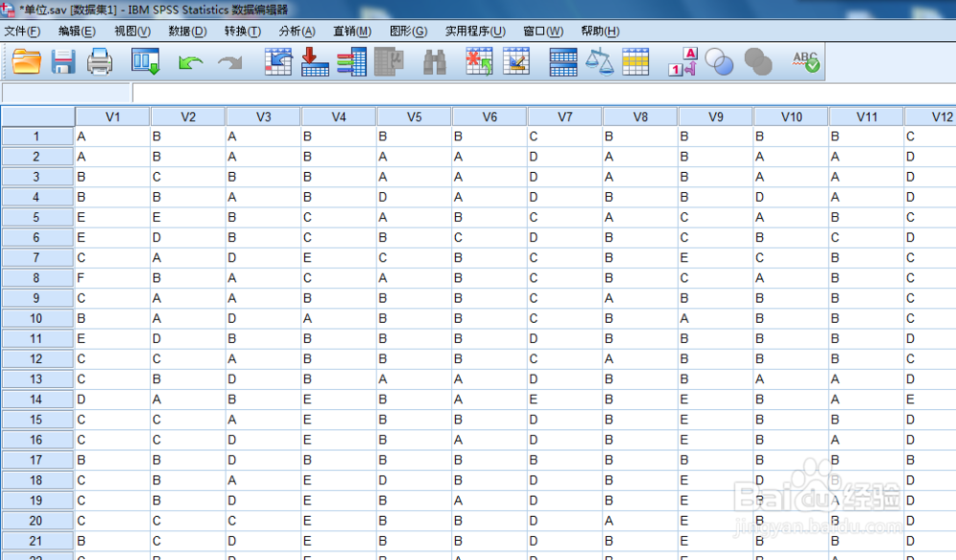The width and height of the screenshot is (956, 560).
Task: Select row header 21
Action: pos(37,541)
